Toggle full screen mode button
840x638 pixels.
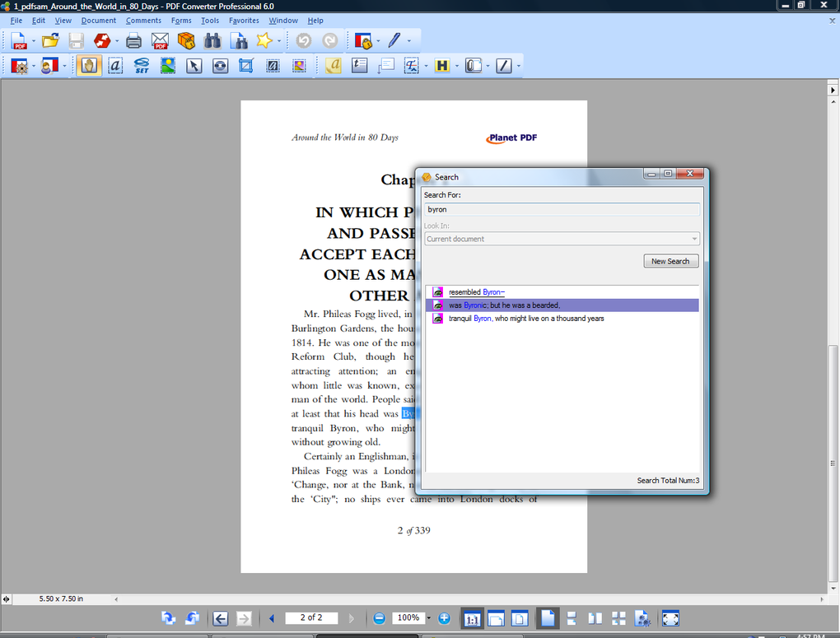tap(670, 619)
